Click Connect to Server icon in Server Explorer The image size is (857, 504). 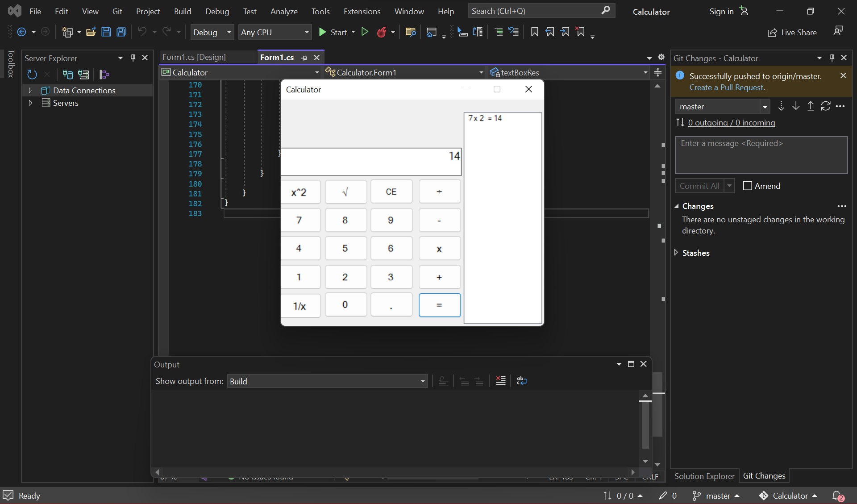pos(83,74)
